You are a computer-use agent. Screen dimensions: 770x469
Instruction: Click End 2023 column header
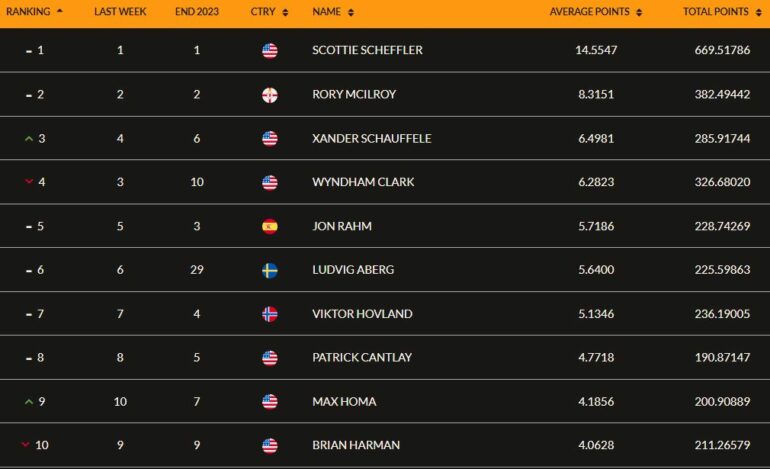(197, 12)
